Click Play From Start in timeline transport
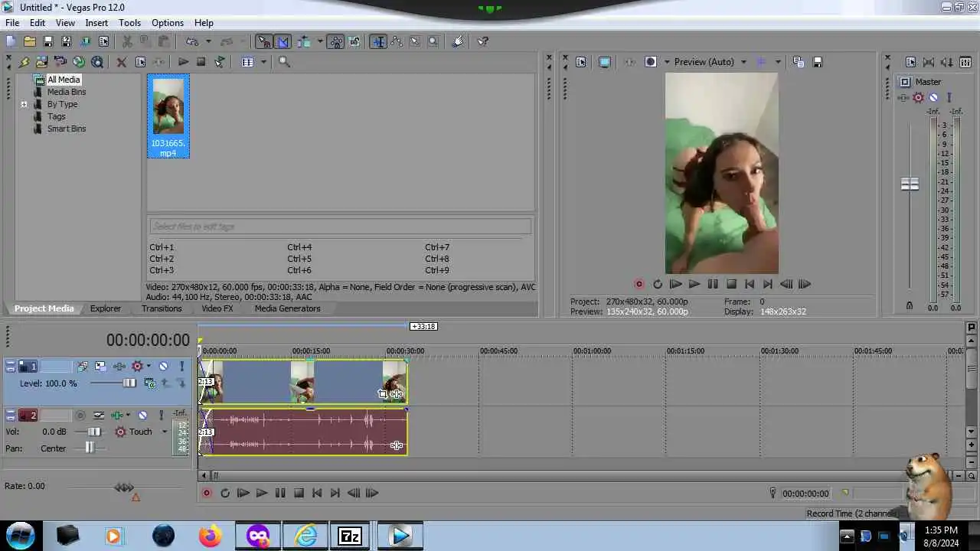Screen dimensions: 980x551 click(x=243, y=494)
